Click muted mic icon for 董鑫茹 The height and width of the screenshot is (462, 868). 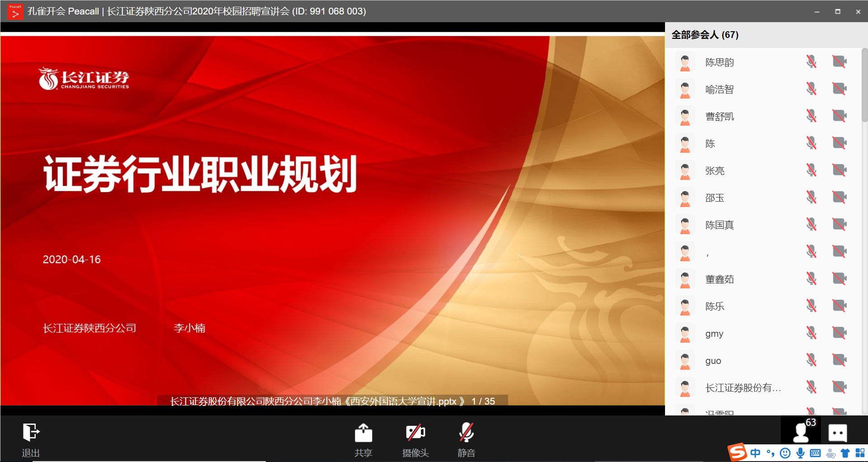[811, 278]
